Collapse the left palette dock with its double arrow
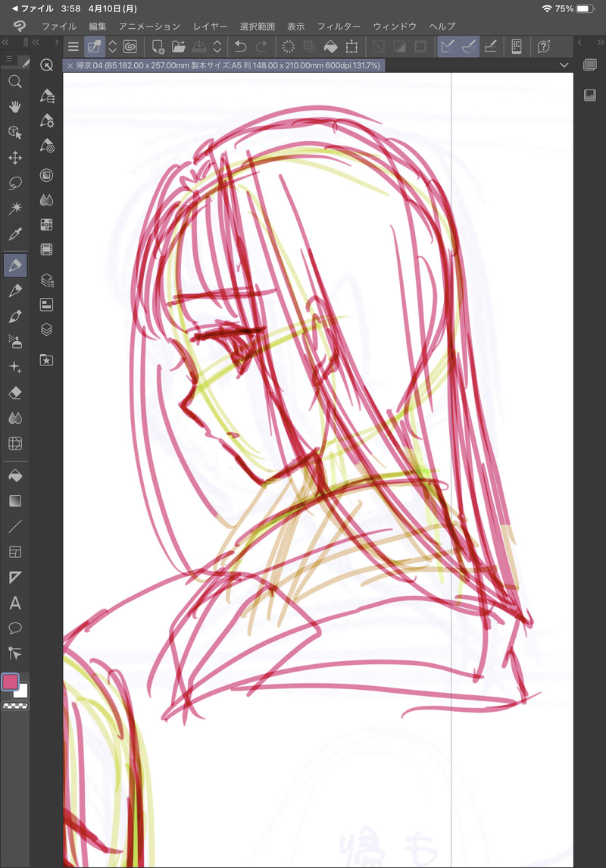 [x=36, y=42]
